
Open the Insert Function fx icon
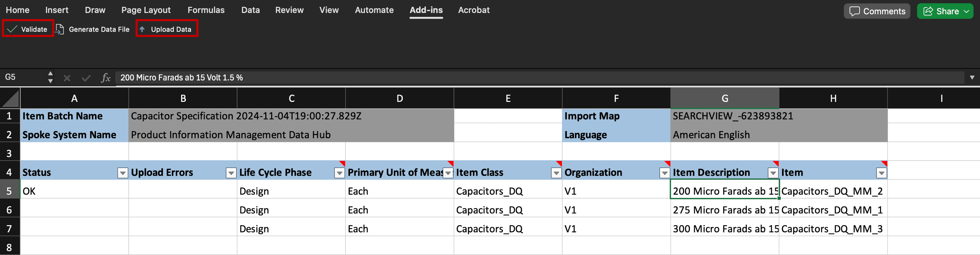[105, 78]
